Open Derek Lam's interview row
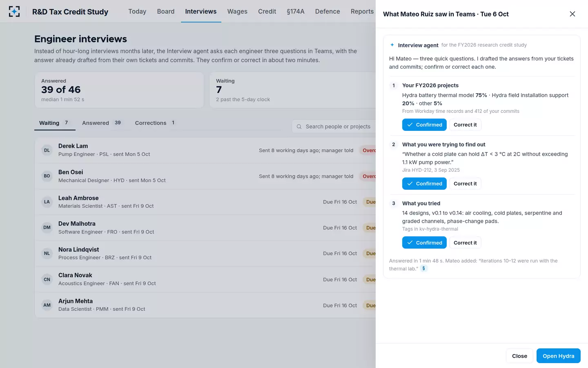The width and height of the screenshot is (588, 368). pyautogui.click(x=205, y=150)
